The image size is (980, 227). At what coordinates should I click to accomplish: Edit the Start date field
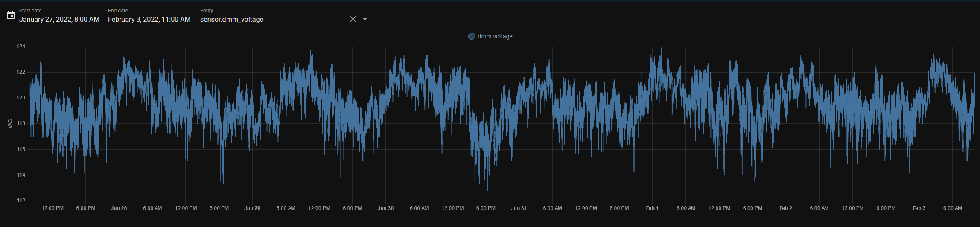(60, 19)
